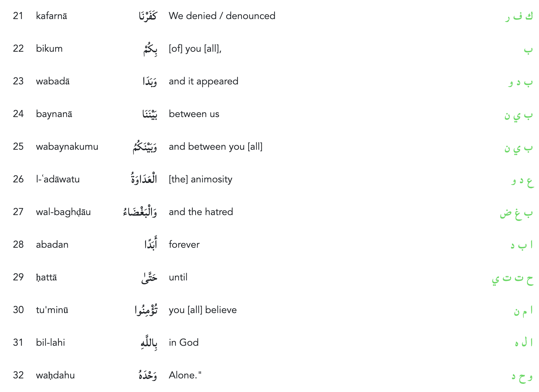Click the translation "you [all] believe"

pyautogui.click(x=203, y=310)
